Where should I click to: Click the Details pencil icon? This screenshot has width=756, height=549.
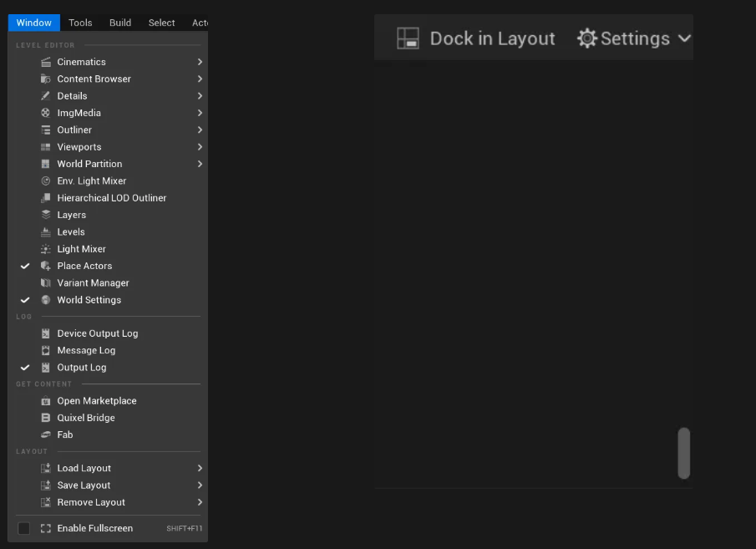click(x=46, y=95)
